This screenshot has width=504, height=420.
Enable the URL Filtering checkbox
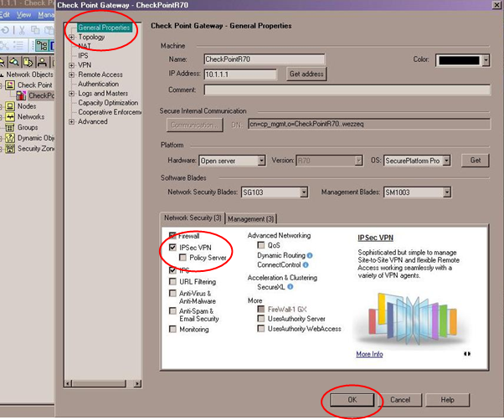172,282
